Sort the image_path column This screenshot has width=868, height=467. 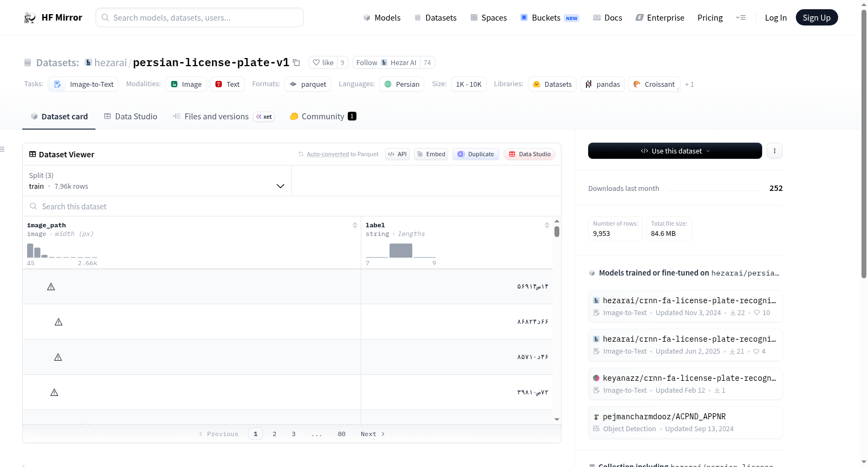pos(355,225)
